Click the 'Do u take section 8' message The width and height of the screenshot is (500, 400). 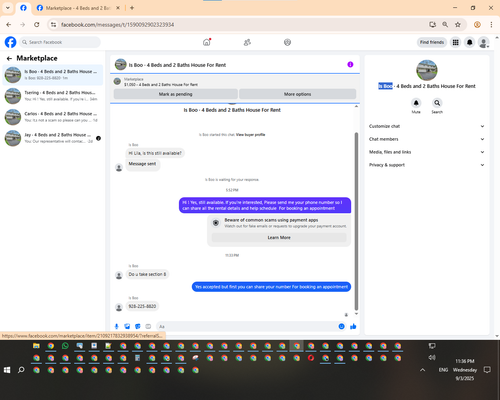tap(147, 274)
